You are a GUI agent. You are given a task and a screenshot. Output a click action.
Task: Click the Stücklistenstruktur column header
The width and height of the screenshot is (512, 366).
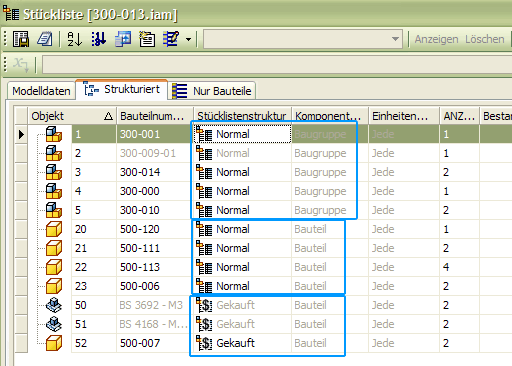click(x=242, y=116)
